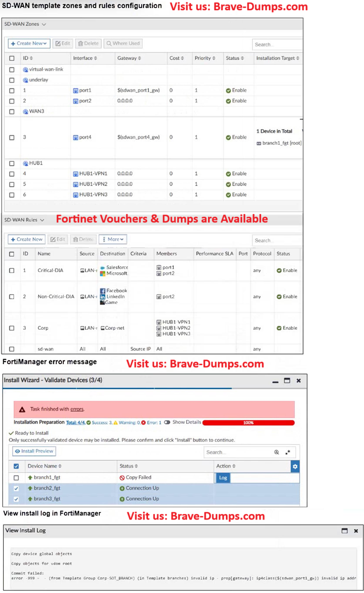Click the green Enable status icon for port4
Image resolution: width=364 pixels, height=593 pixels.
[x=228, y=137]
